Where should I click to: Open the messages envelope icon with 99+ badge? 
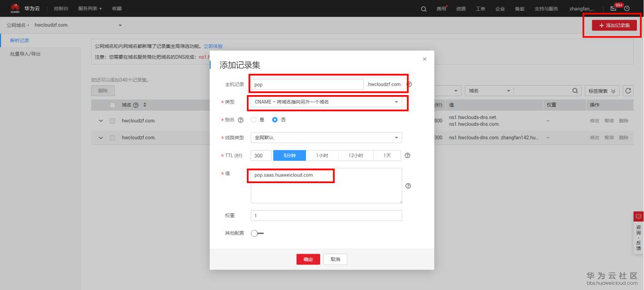point(613,8)
